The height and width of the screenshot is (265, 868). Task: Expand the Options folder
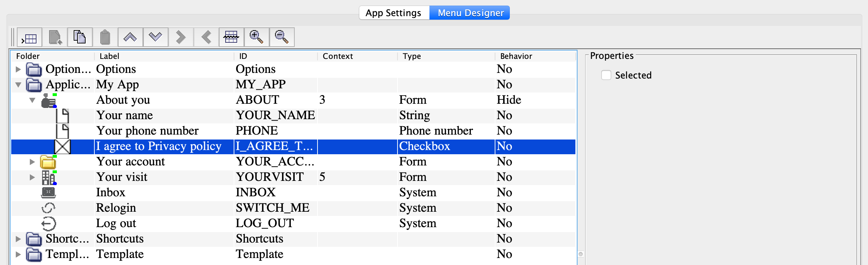point(18,69)
